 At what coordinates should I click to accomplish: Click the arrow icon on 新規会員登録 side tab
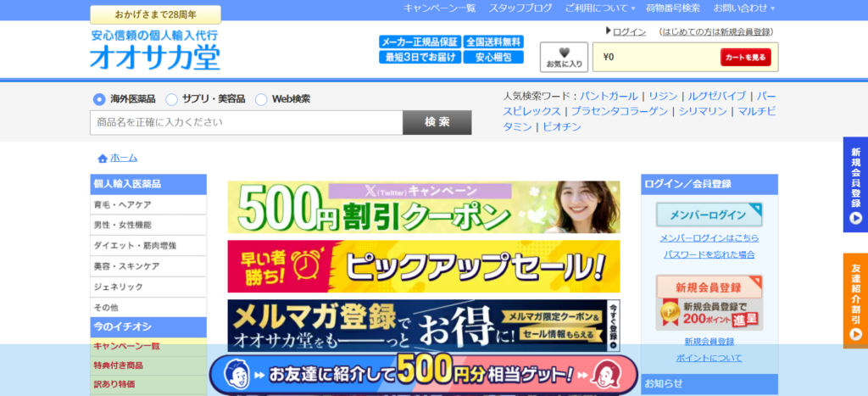856,218
